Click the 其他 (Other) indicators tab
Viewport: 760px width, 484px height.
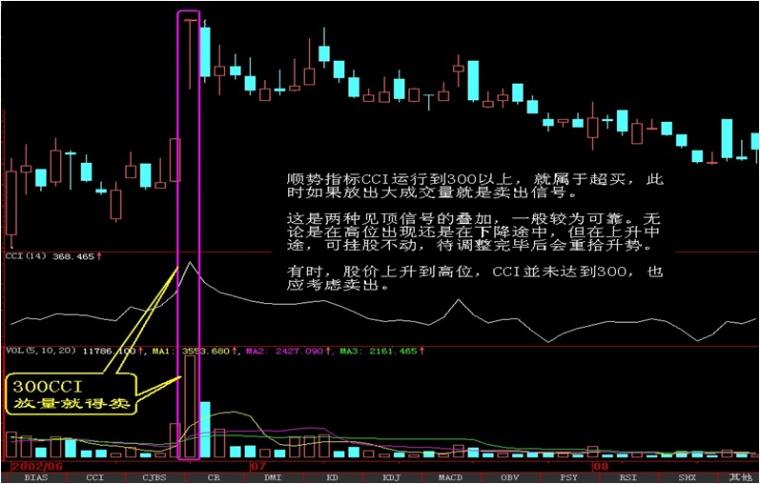point(738,478)
